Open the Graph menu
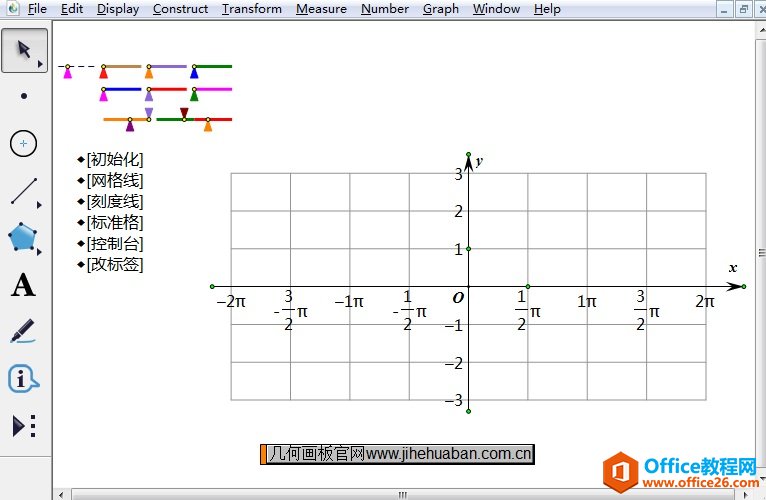The height and width of the screenshot is (500, 766). [441, 9]
